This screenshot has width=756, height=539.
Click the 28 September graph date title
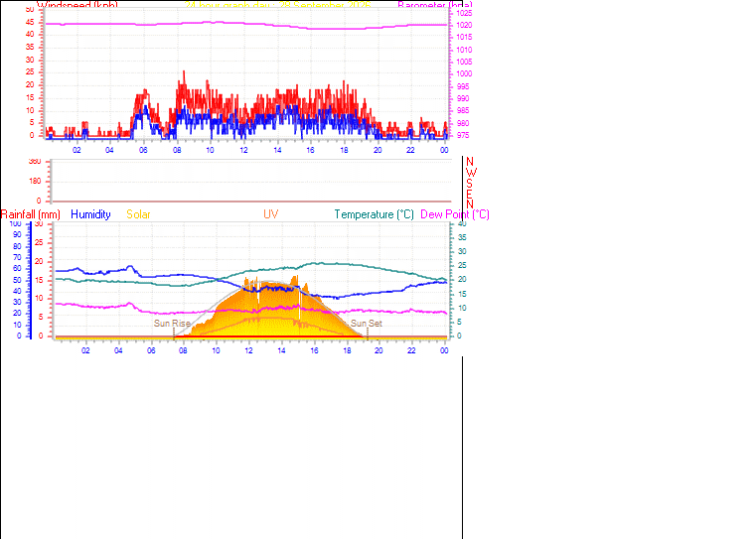pos(278,5)
